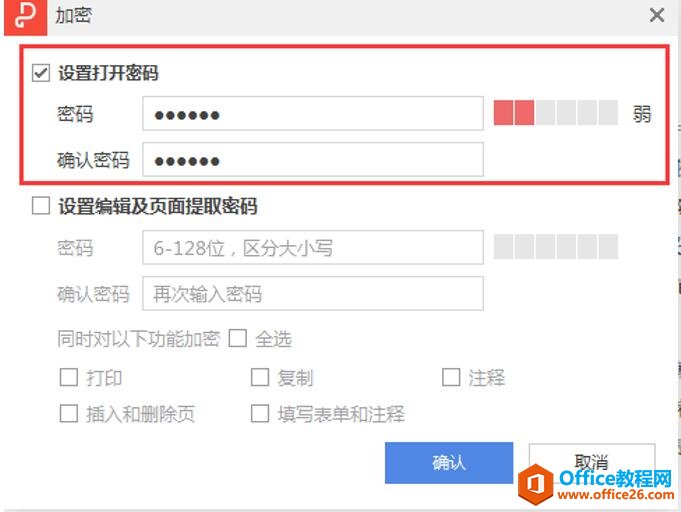Click the 取消 button
The height and width of the screenshot is (512, 681).
(x=592, y=463)
